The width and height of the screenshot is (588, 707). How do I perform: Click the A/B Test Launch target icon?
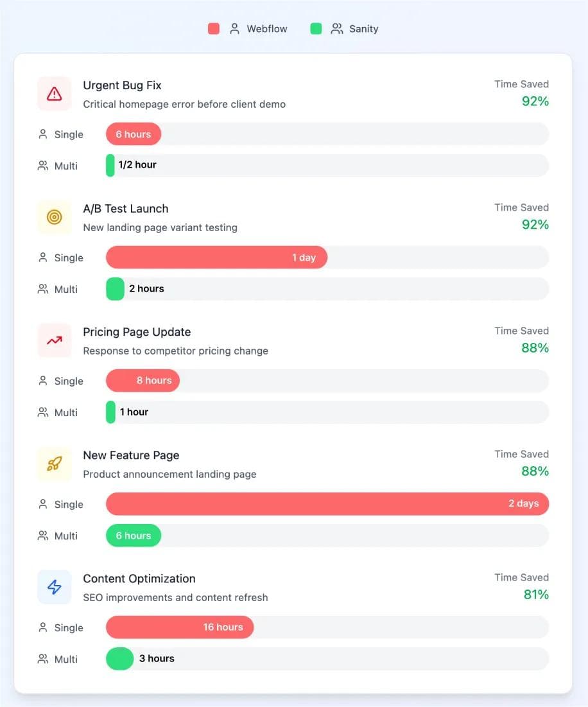point(55,217)
